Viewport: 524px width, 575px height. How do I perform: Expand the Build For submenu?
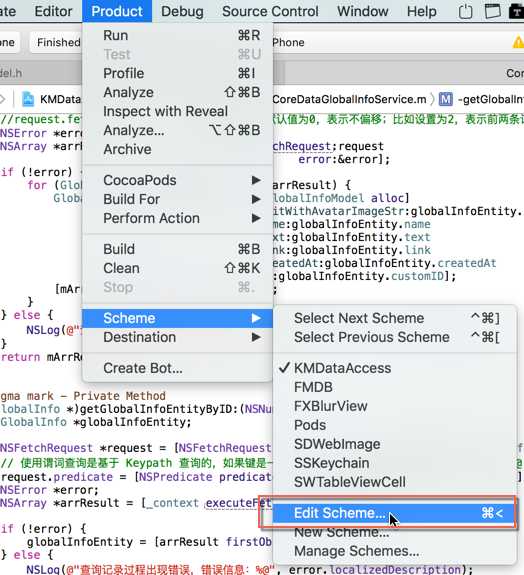tap(177, 199)
